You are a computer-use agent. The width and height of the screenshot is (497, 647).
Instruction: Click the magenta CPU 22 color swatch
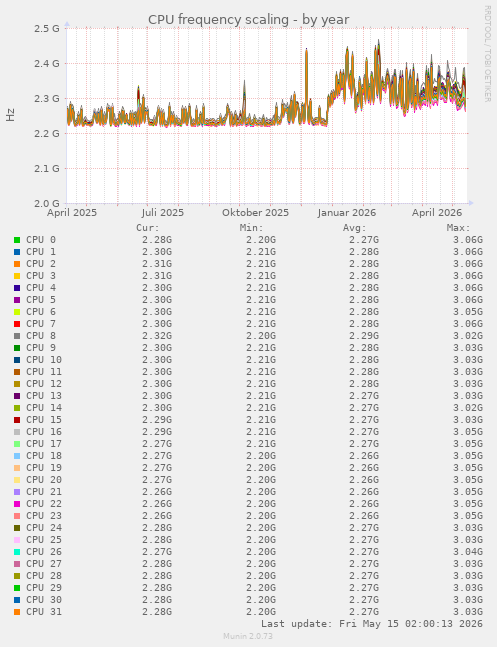coord(17,504)
